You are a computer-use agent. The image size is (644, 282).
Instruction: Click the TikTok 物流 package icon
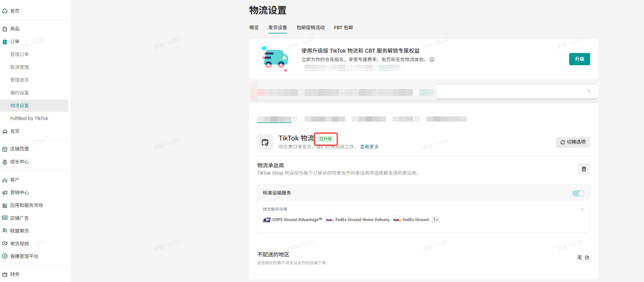point(265,142)
